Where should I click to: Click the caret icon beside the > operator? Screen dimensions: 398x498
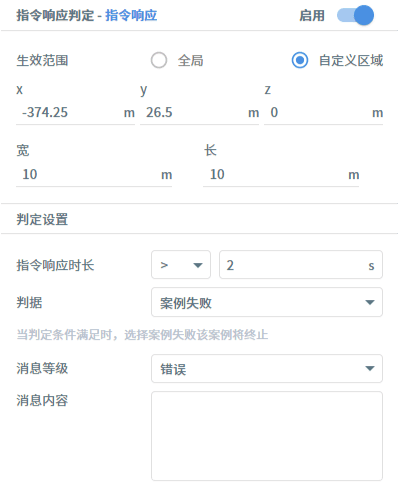[198, 265]
